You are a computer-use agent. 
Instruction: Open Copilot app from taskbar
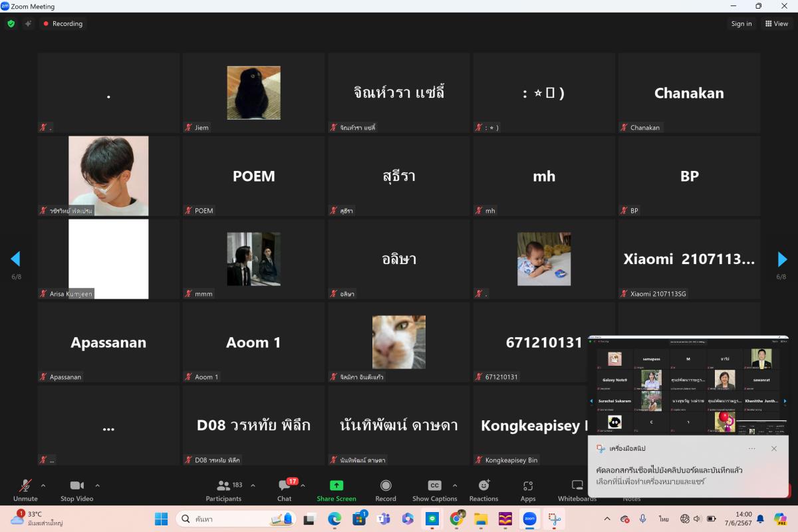tap(408, 519)
